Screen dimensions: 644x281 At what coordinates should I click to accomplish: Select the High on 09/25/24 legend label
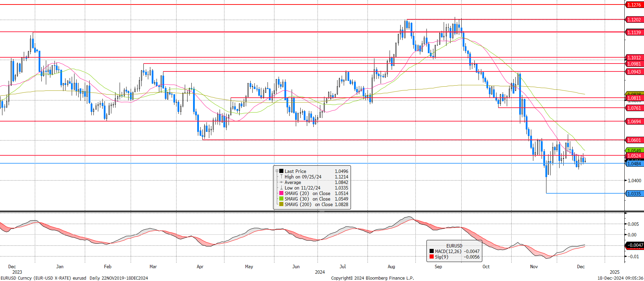[303, 177]
